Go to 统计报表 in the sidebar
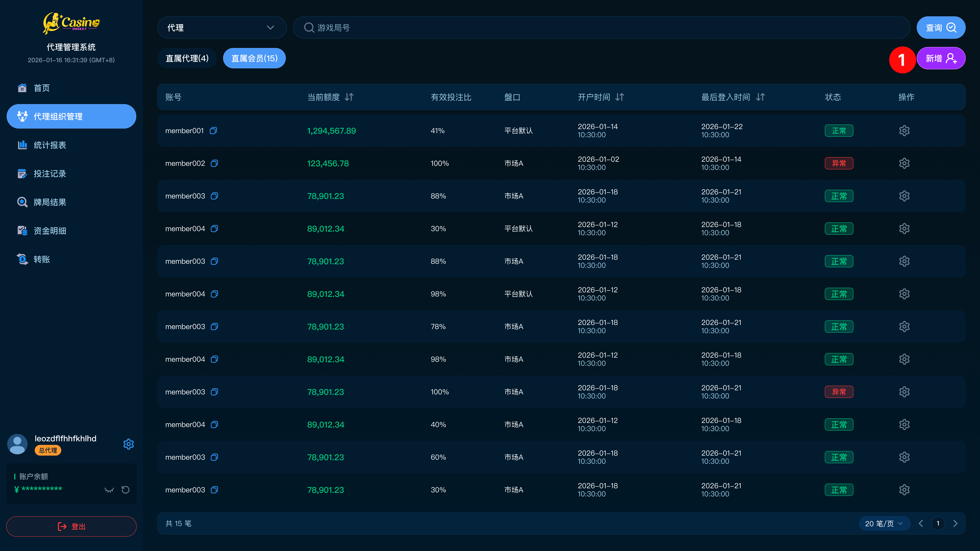This screenshot has height=551, width=980. pos(50,145)
